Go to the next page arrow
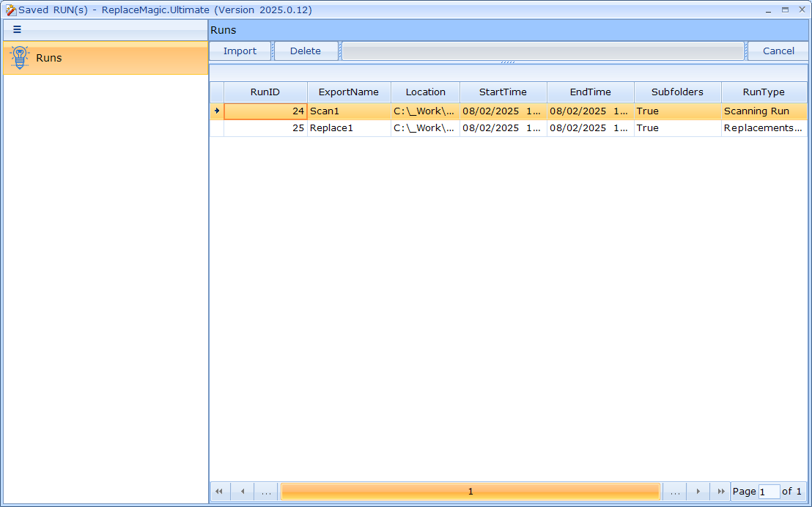This screenshot has height=507, width=812. [698, 492]
